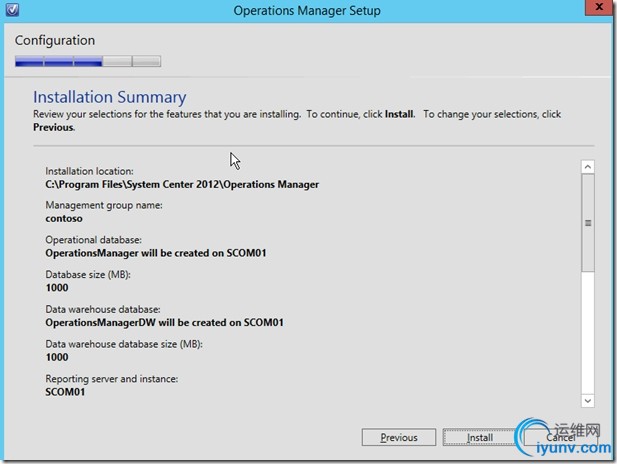Screen dimensions: 617x464
Task: Click the 'Management group name:' label
Action: [x=104, y=205]
